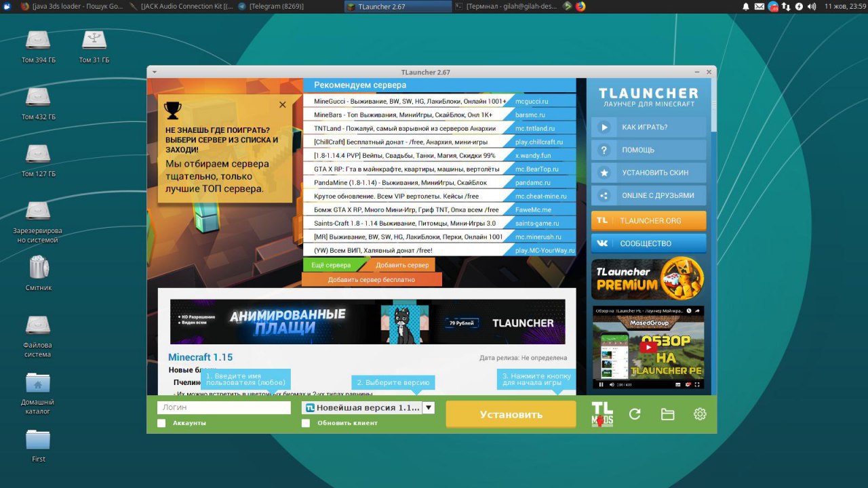The image size is (868, 488).
Task: Click ONLINE С ДРУЗЬЯМИ menu item
Action: (648, 195)
